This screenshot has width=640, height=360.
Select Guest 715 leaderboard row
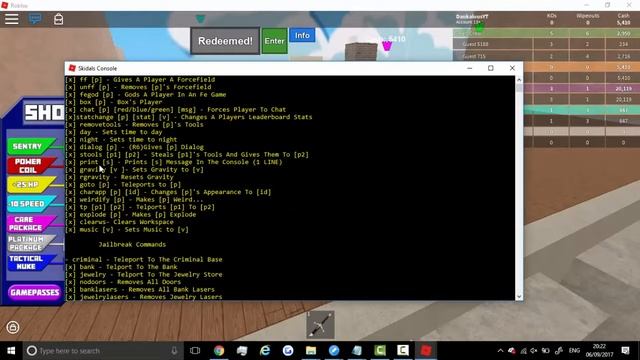click(x=546, y=56)
